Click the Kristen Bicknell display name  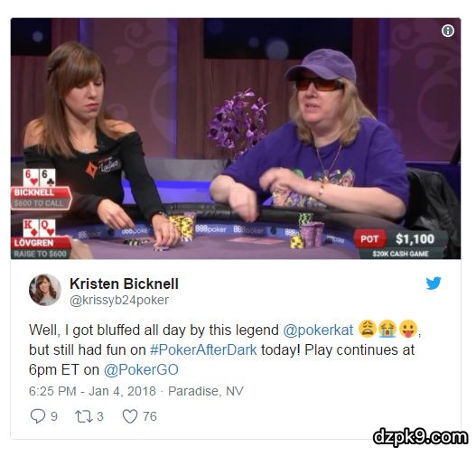[124, 284]
